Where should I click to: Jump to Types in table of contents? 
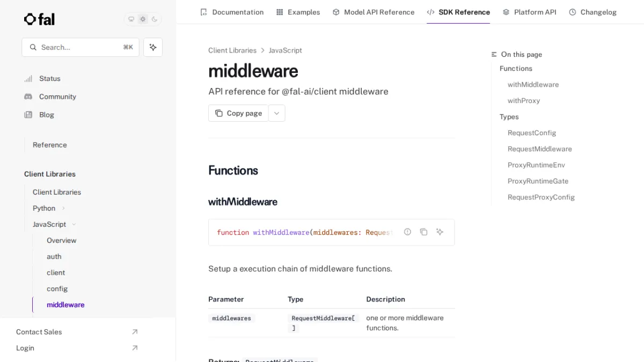point(509,117)
